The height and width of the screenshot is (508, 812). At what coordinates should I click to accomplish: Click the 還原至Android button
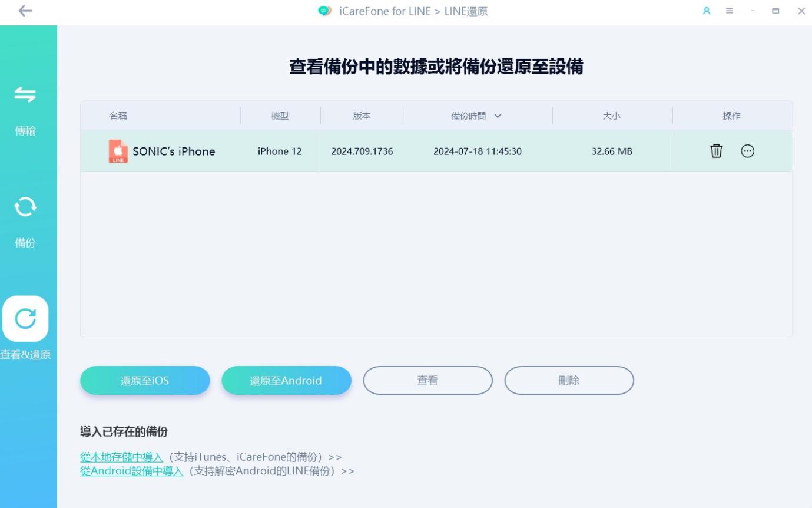tap(286, 381)
